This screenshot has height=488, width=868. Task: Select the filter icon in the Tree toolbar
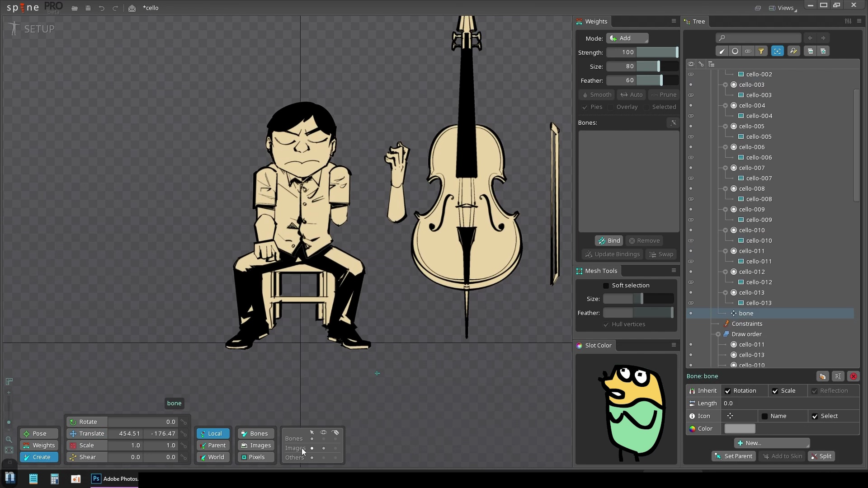click(762, 51)
